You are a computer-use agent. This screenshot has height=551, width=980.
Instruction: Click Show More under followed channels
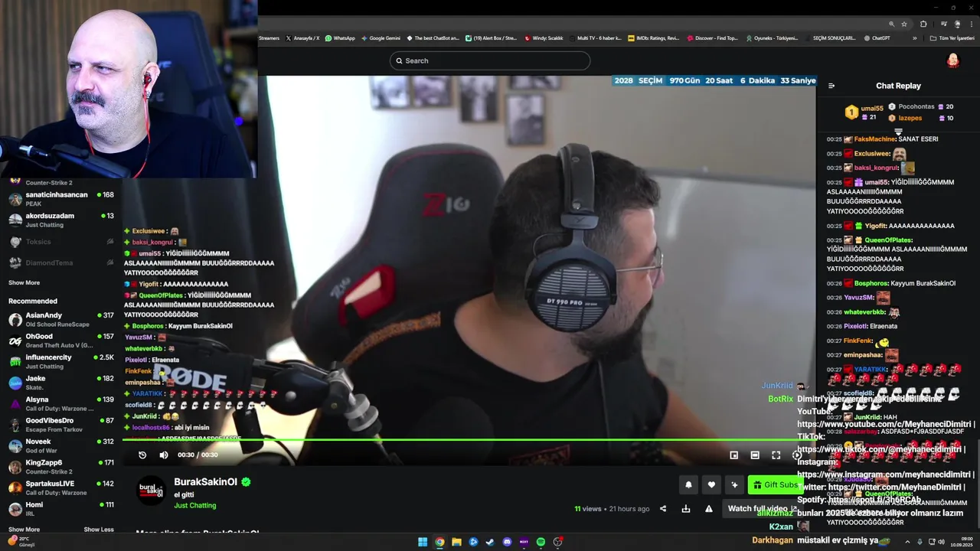pos(24,282)
